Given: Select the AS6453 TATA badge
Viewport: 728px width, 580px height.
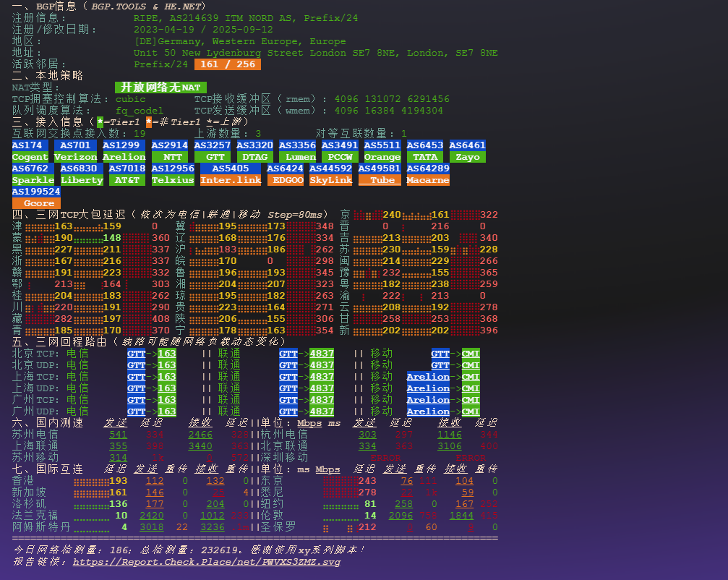Looking at the screenshot, I should click(424, 150).
